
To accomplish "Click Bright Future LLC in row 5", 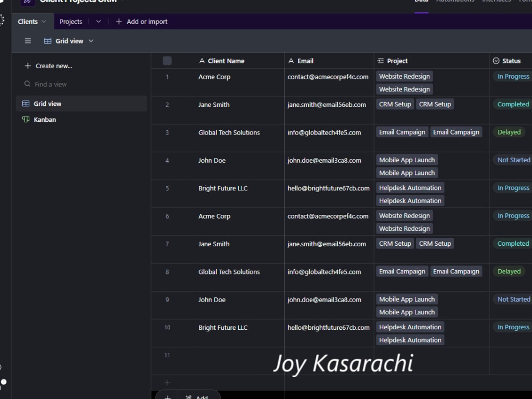I will click(x=223, y=188).
